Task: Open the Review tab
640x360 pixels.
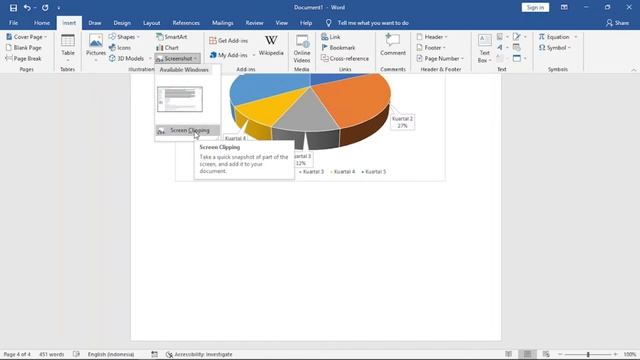Action: 254,23
